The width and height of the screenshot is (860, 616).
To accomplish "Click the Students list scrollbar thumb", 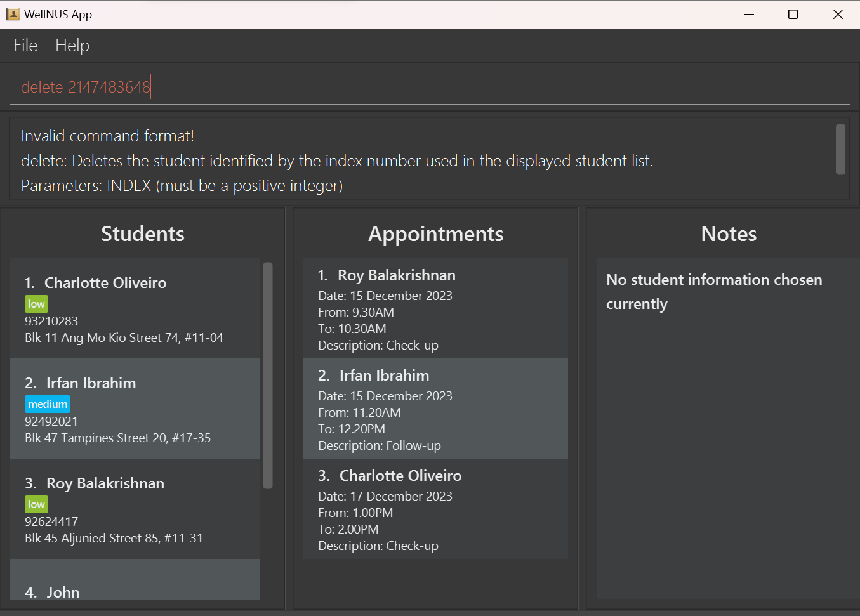I will click(268, 376).
